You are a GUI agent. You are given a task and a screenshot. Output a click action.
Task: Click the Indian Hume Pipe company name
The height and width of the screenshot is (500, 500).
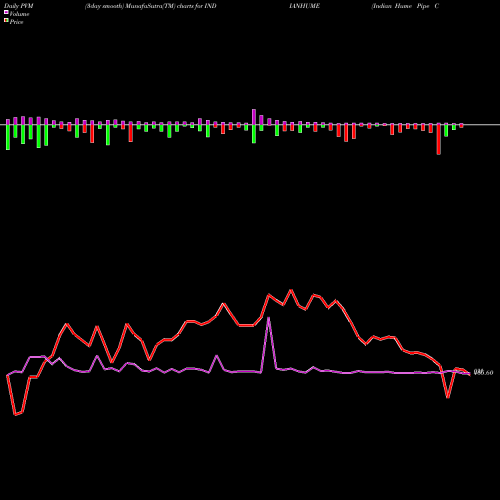tap(405, 6)
